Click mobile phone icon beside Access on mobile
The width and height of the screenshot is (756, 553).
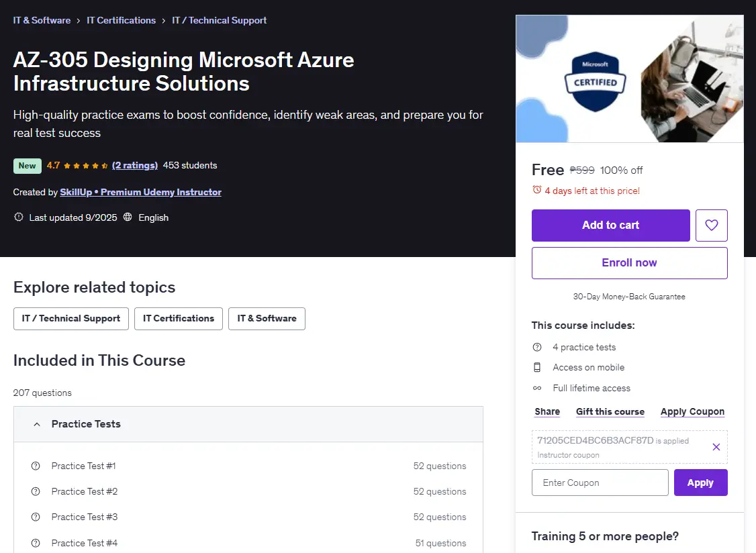pyautogui.click(x=537, y=367)
